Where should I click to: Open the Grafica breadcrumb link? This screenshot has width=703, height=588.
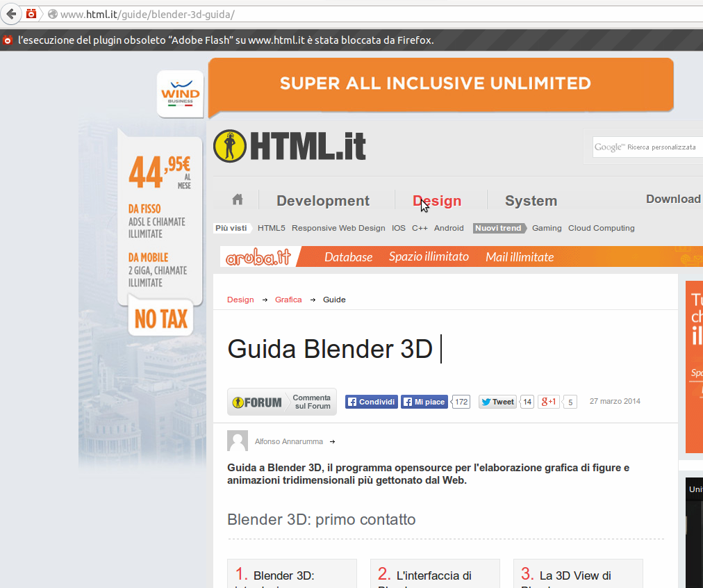pos(288,300)
